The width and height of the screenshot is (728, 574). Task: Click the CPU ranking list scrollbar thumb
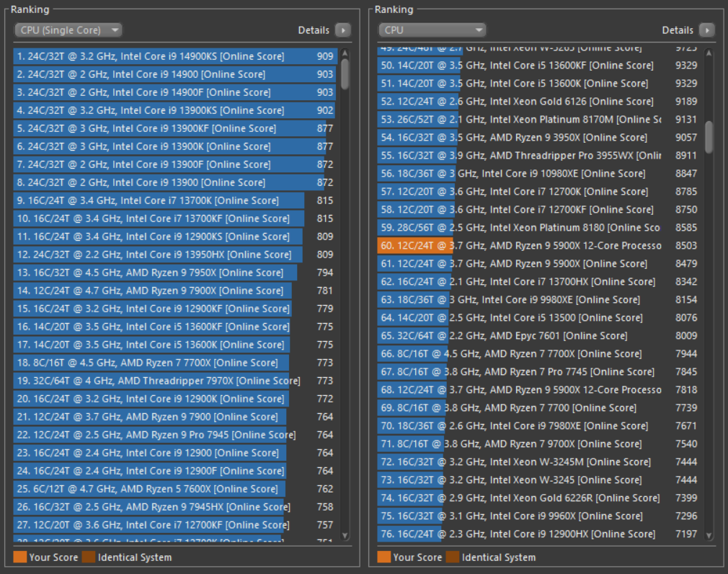(709, 137)
